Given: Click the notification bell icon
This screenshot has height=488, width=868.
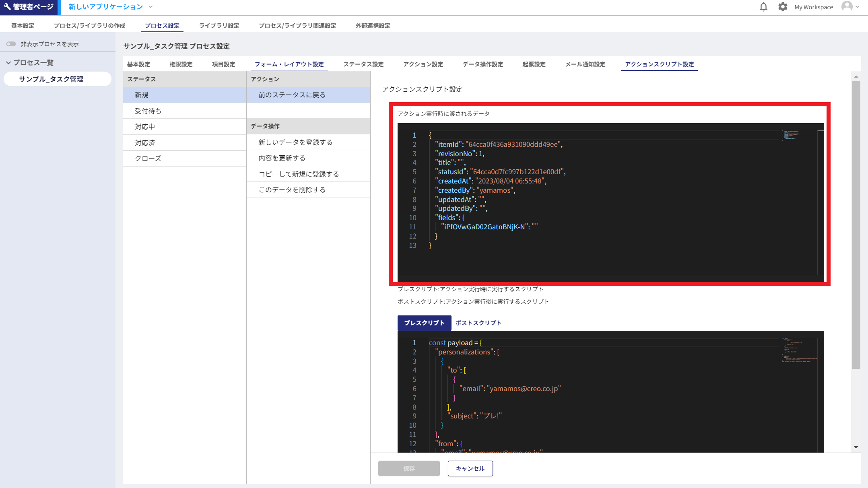Looking at the screenshot, I should click(x=763, y=7).
